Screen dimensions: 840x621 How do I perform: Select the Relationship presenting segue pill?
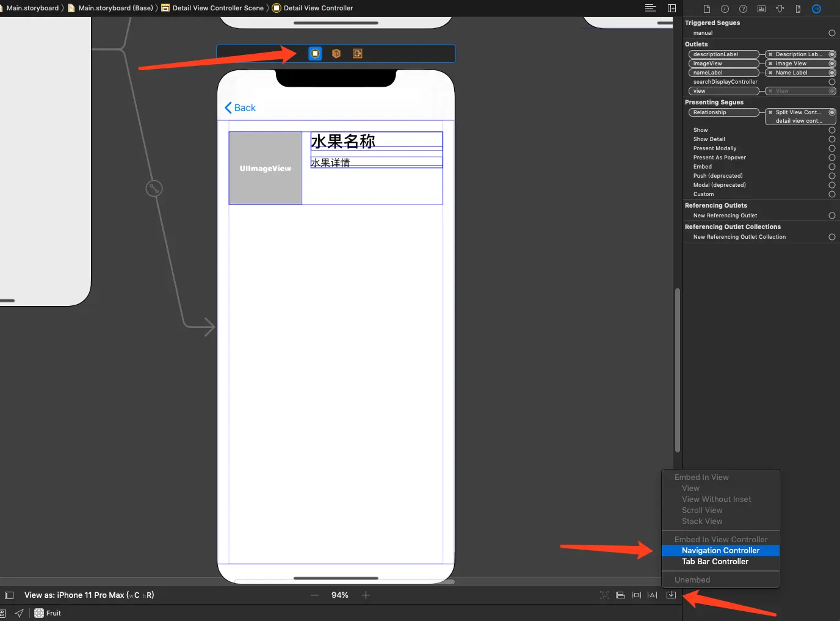tap(724, 112)
